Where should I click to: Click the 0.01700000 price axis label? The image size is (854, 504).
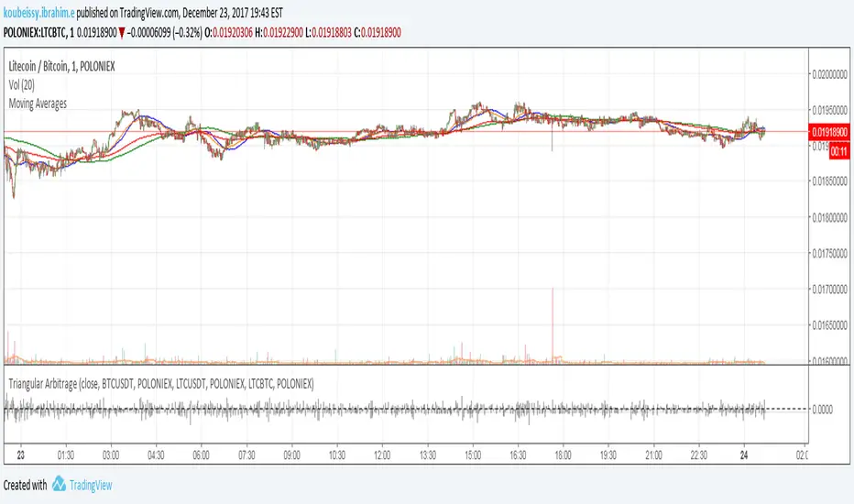829,290
